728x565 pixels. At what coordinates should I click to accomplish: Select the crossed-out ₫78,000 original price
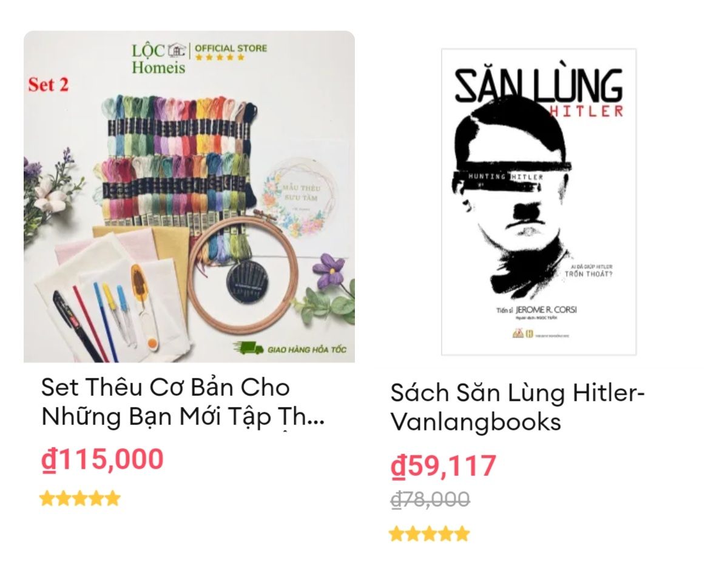pos(430,500)
